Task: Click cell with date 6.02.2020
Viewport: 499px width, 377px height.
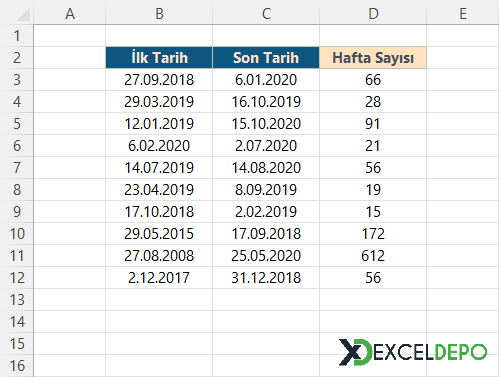Action: point(159,146)
